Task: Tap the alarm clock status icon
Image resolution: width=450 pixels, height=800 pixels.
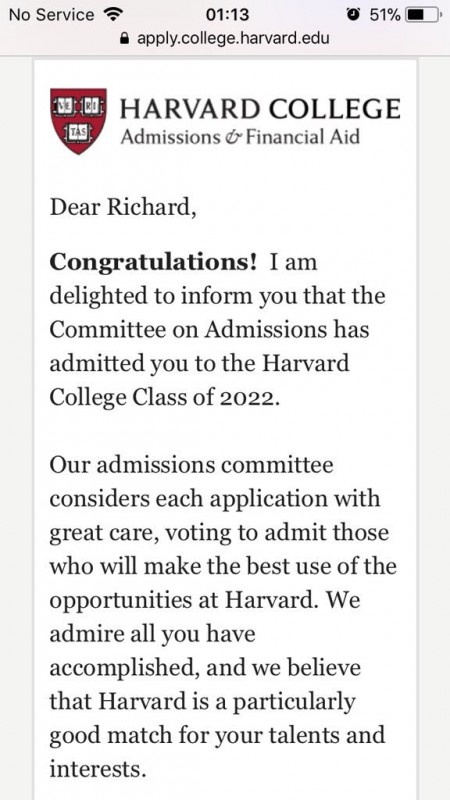Action: tap(353, 14)
